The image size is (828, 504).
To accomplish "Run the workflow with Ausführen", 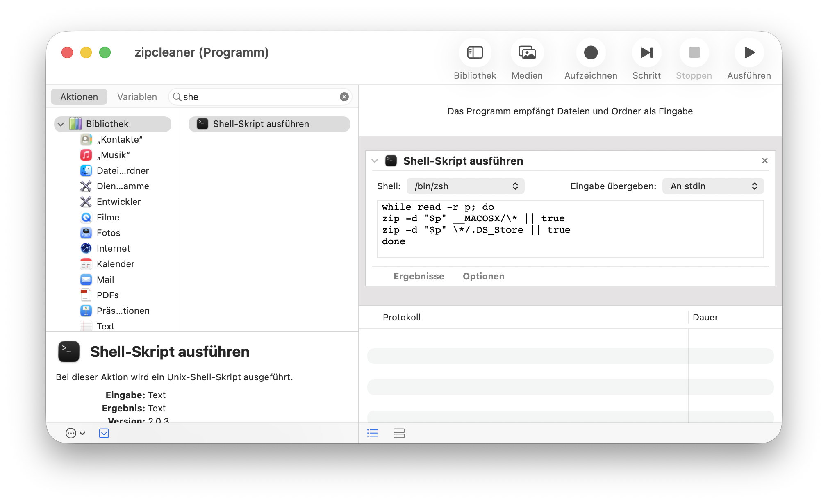I will (748, 53).
